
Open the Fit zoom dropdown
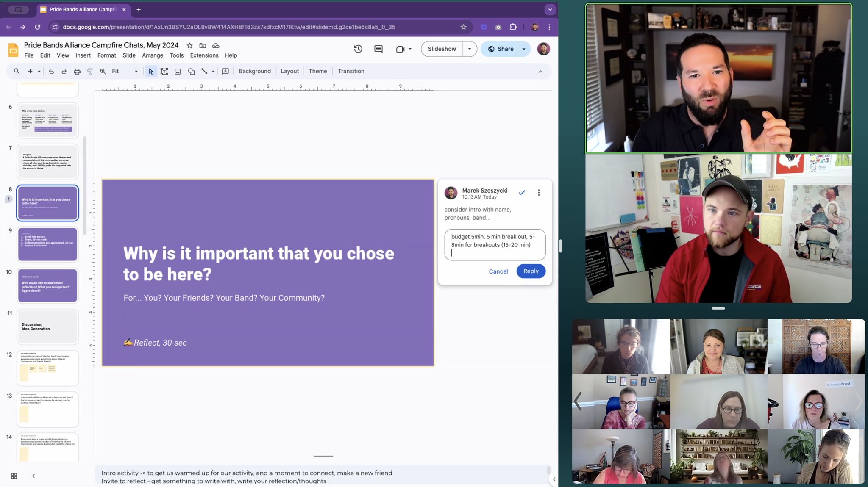tap(125, 71)
